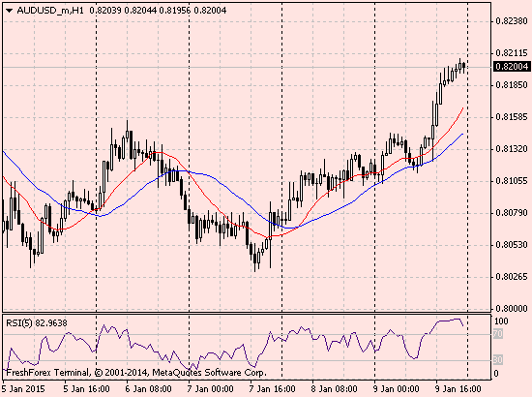This screenshot has height=397, width=532.
Task: Click the 0.82380 price scale label
Action: click(512, 21)
